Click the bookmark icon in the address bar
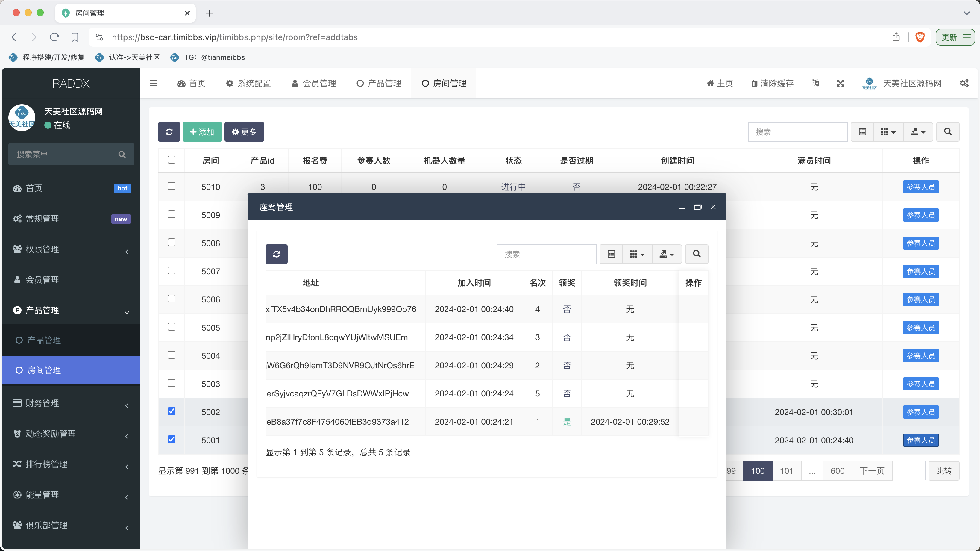Image resolution: width=980 pixels, height=551 pixels. point(75,37)
